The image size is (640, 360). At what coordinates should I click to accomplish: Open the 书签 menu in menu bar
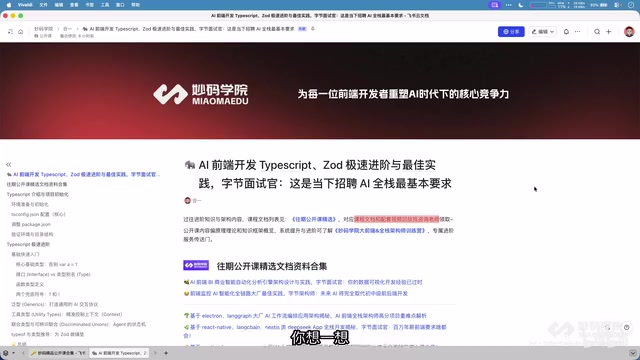(x=89, y=5)
